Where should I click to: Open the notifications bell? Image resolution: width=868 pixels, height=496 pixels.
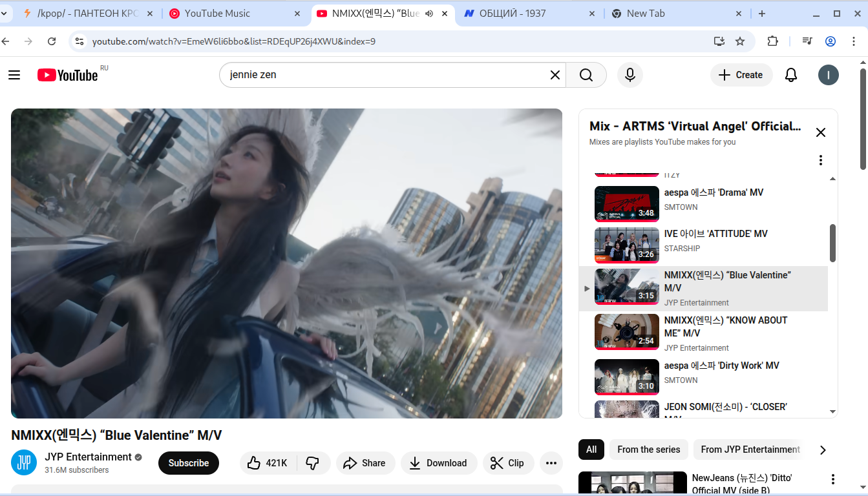[791, 75]
